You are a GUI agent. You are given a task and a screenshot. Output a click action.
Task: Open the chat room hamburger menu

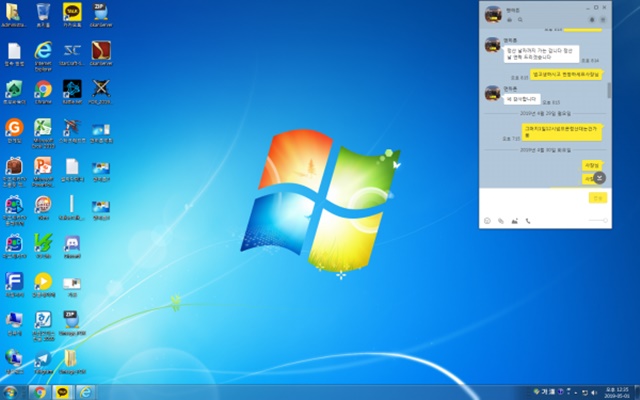tap(603, 20)
